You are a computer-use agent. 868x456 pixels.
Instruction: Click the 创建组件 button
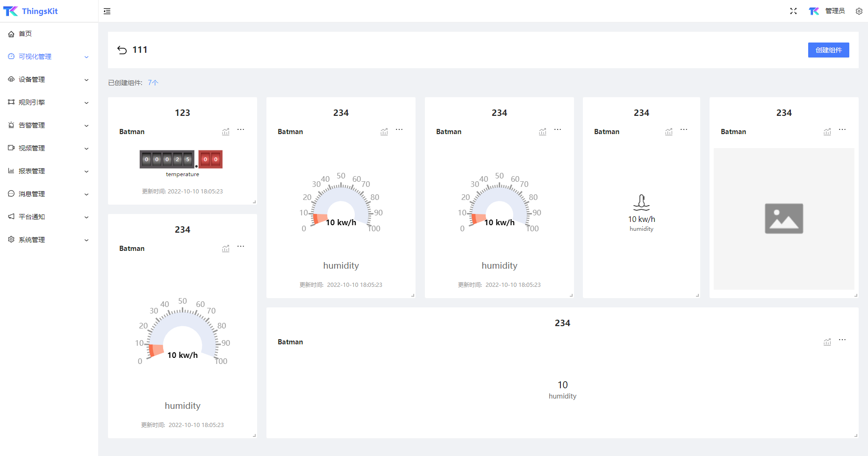click(828, 50)
